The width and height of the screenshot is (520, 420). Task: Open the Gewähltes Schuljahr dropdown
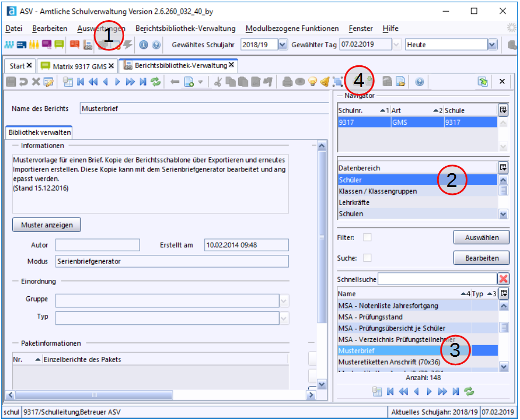point(282,45)
